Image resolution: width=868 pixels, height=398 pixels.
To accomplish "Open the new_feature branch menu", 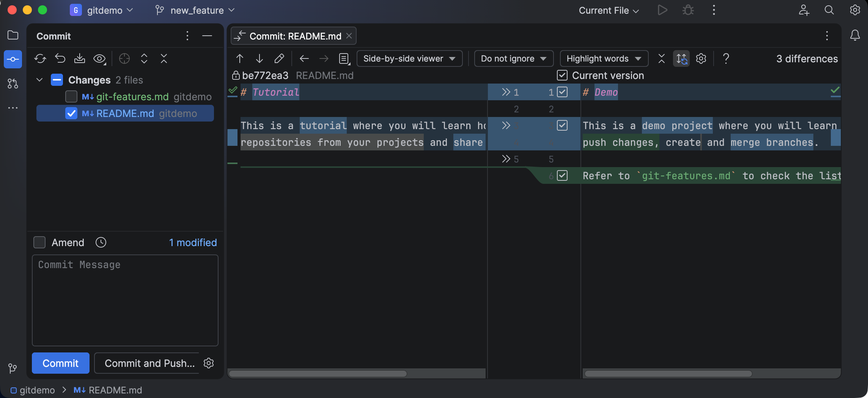I will pos(195,10).
